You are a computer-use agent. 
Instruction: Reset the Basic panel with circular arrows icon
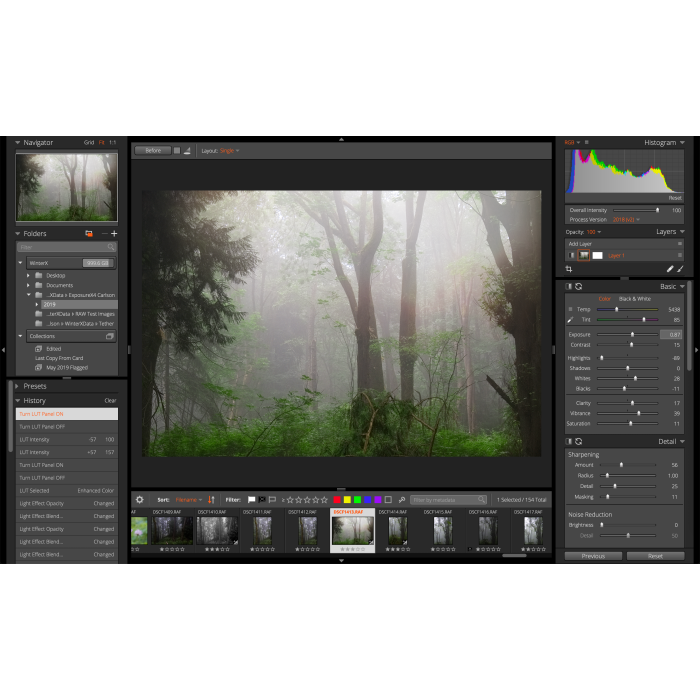[579, 287]
